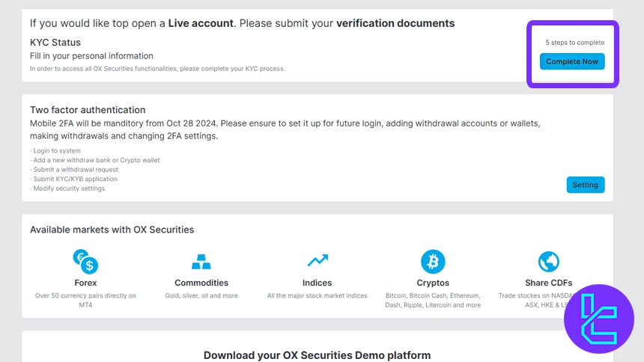
Task: Click 'Add a new withdraw bank or Crypto wallet'
Action: [x=95, y=160]
